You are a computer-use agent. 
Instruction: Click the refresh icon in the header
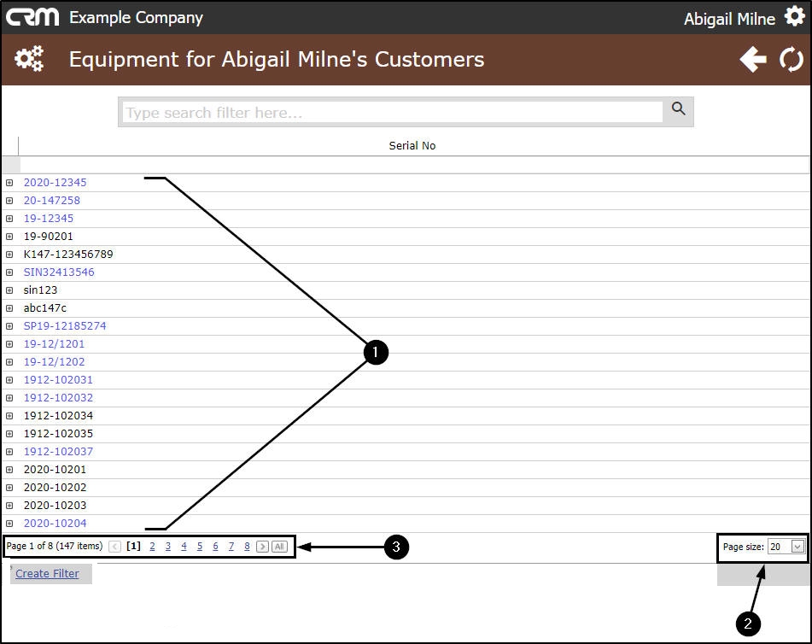click(x=792, y=59)
